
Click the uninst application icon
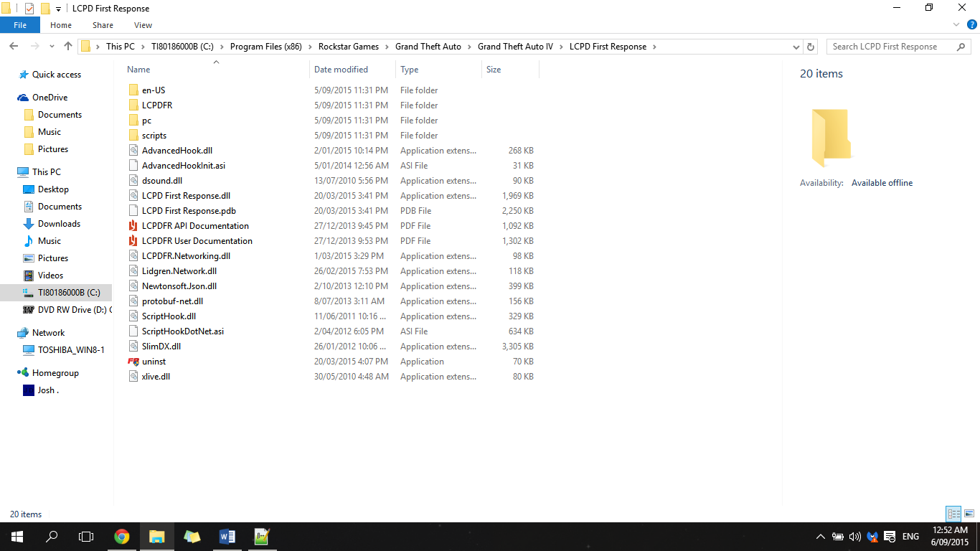coord(133,362)
